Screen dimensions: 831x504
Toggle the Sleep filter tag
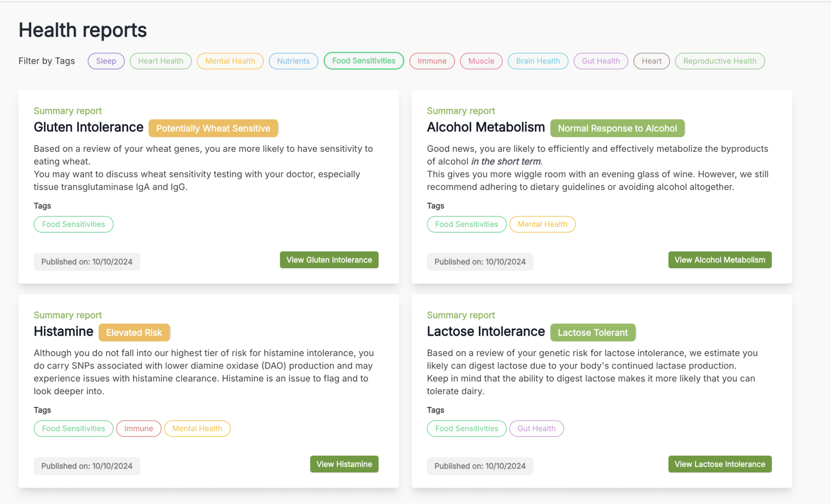point(106,61)
